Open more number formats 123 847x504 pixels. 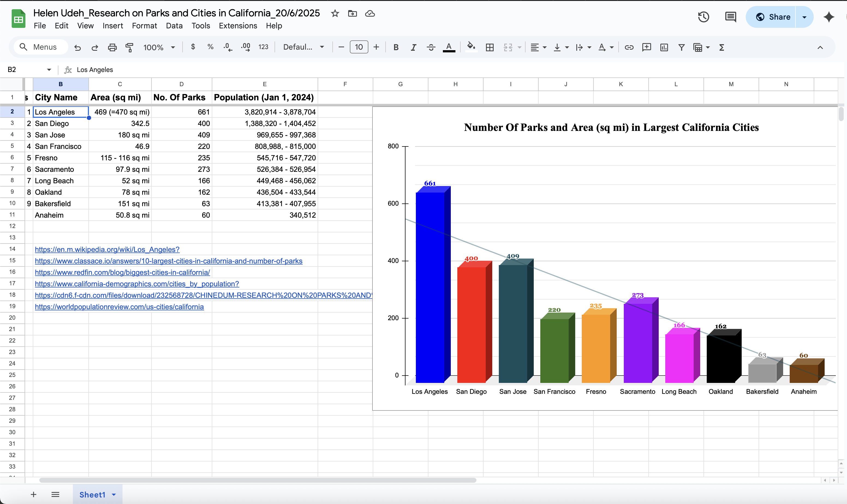[263, 47]
